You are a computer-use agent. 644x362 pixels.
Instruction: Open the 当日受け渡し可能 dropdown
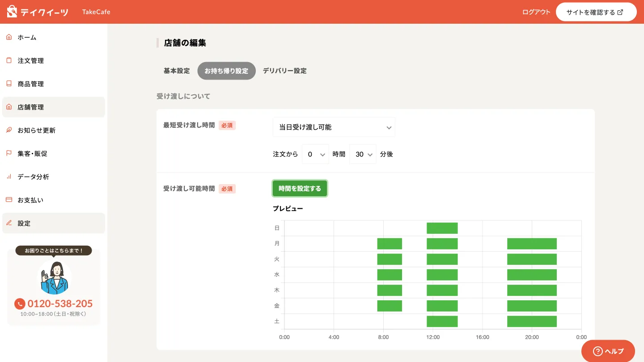[x=334, y=127]
